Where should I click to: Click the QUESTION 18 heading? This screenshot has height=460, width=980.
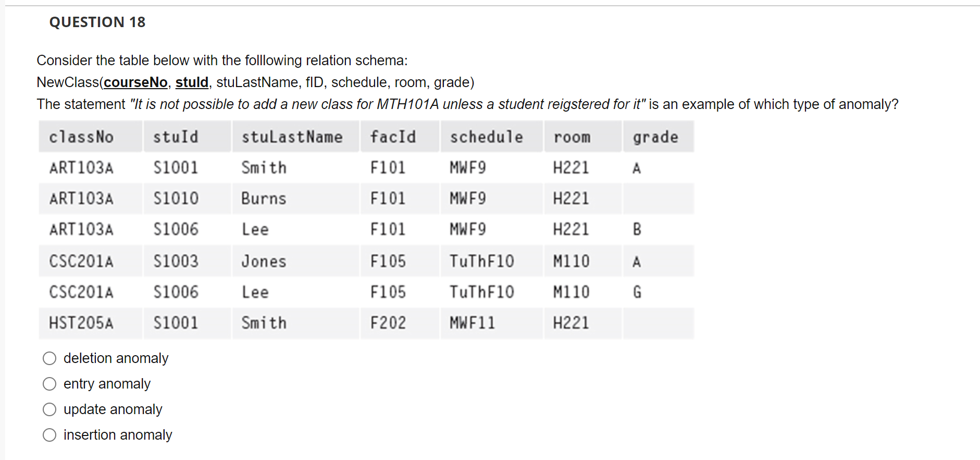tap(97, 22)
